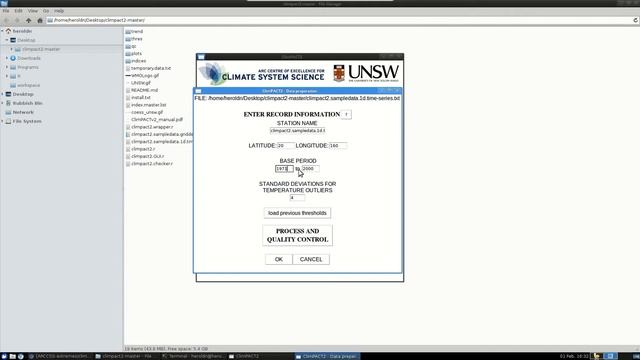This screenshot has width=640, height=360.
Task: Expand the File System tree node
Action: [x=2, y=121]
